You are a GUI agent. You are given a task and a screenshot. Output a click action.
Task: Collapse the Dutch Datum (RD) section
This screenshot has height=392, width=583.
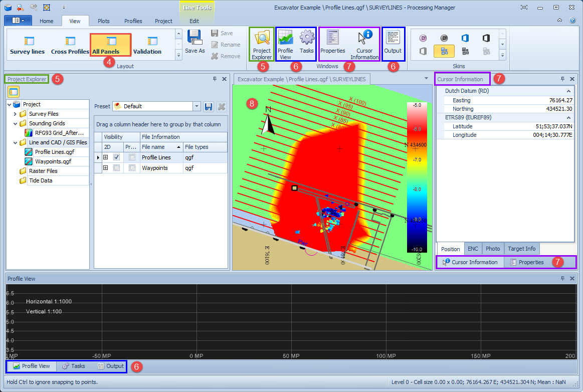click(x=568, y=91)
